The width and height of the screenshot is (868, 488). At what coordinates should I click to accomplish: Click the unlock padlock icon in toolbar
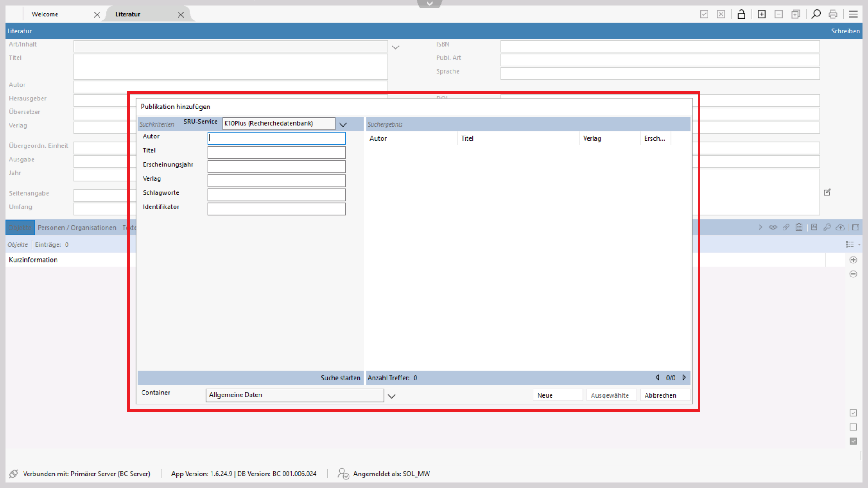[741, 14]
